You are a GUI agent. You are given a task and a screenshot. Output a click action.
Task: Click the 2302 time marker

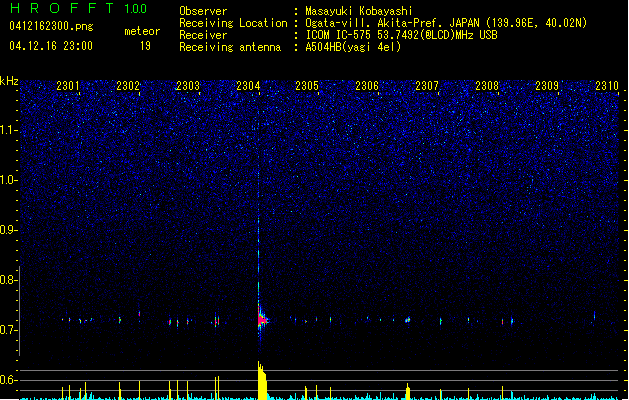(x=128, y=86)
